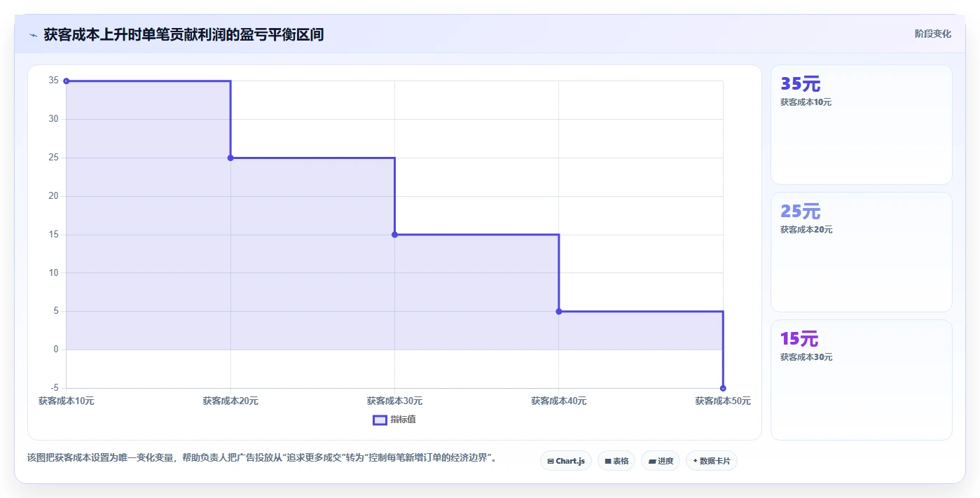Click the 数据卡片 tag button

pyautogui.click(x=712, y=461)
